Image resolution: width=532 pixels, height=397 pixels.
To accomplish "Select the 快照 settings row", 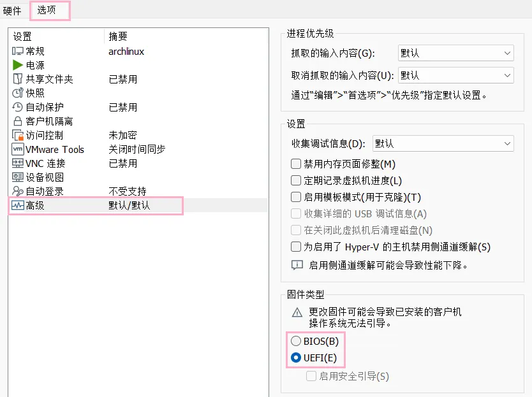I will [x=138, y=93].
